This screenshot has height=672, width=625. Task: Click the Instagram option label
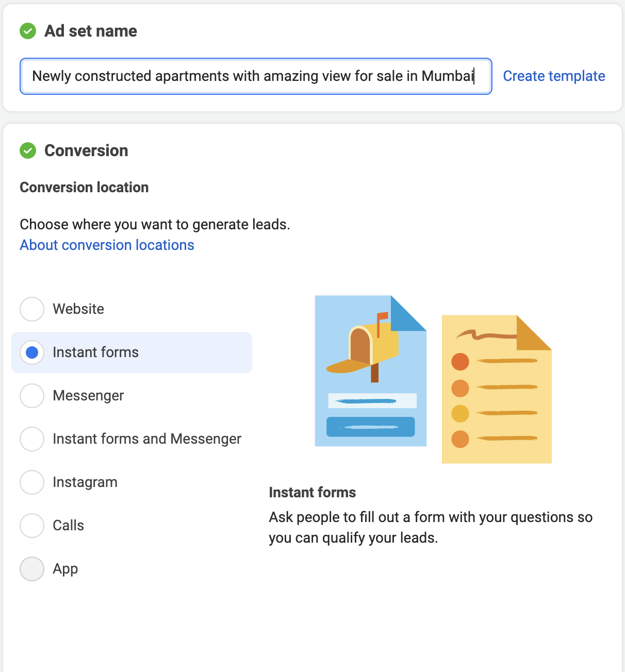click(85, 482)
